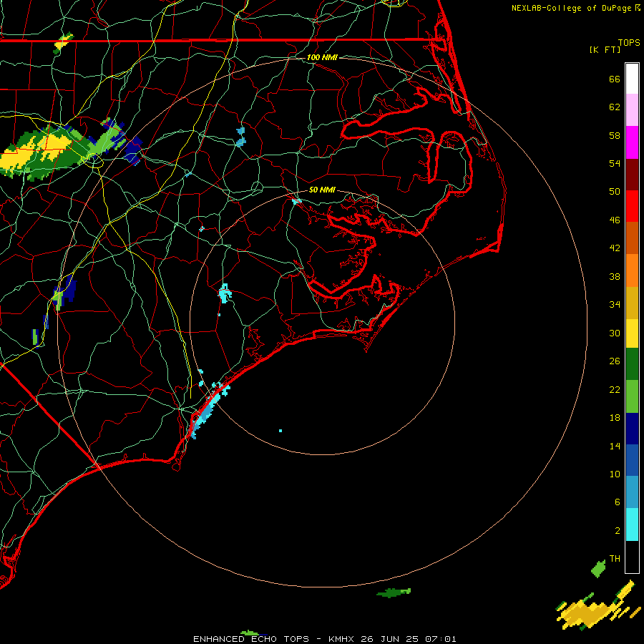Click the cyan echo inside 50 NMI ring
644x644 pixels.
point(224,293)
